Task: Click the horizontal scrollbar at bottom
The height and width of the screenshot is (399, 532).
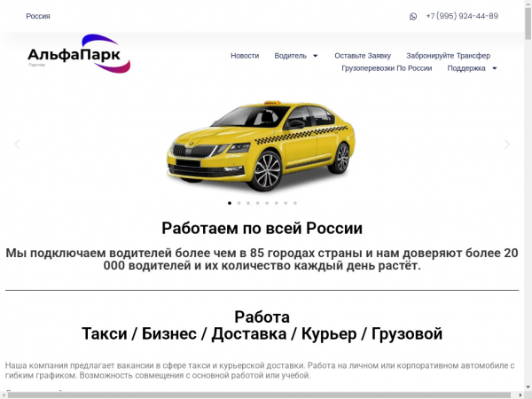Action: click(259, 395)
